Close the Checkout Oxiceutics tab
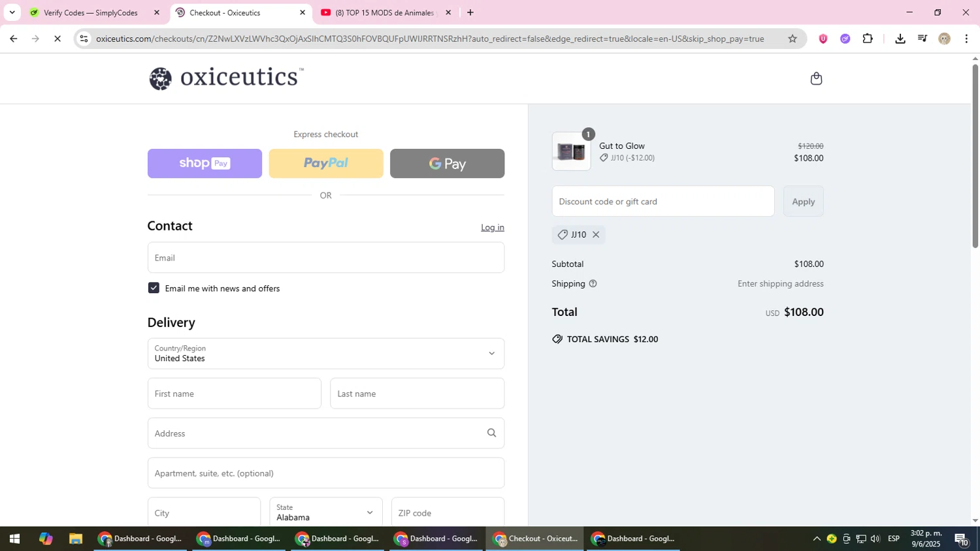 tap(302, 12)
